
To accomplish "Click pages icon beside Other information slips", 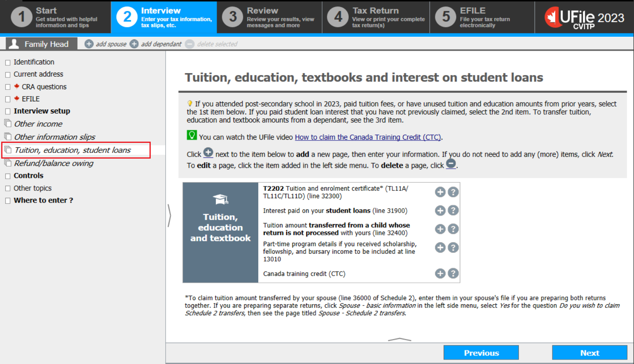I will point(8,136).
